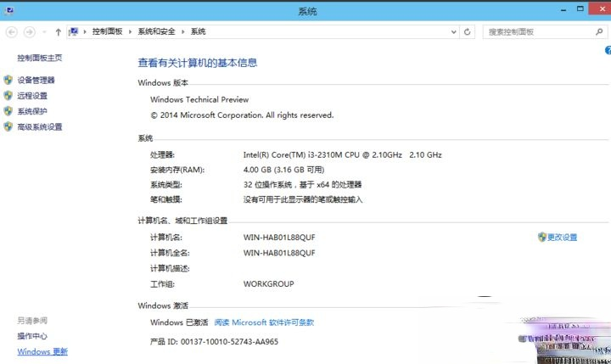
Task: Minimize the 系统 window
Action: 563,10
